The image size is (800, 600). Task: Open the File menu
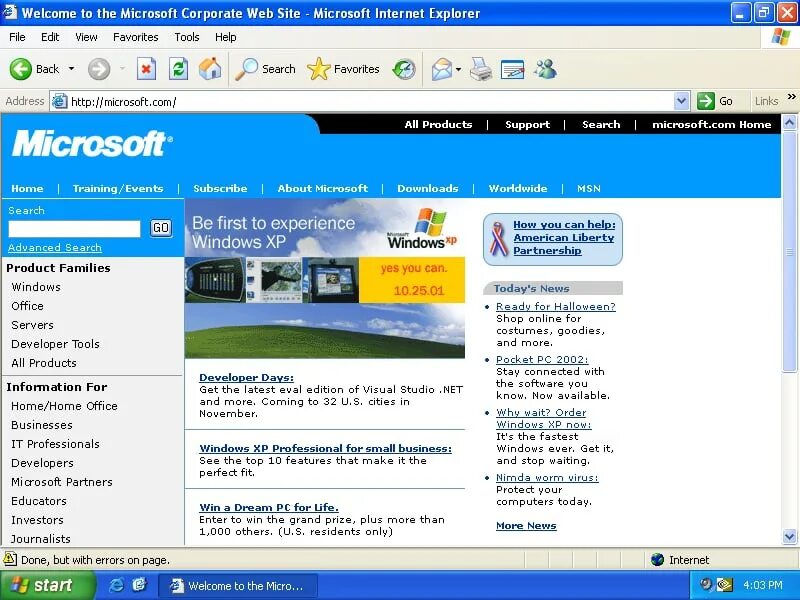pyautogui.click(x=17, y=37)
